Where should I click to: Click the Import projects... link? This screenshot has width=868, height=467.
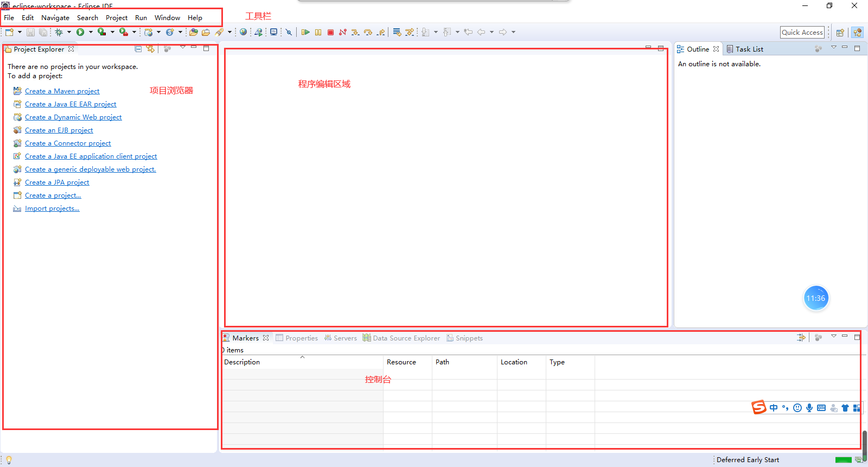point(52,209)
